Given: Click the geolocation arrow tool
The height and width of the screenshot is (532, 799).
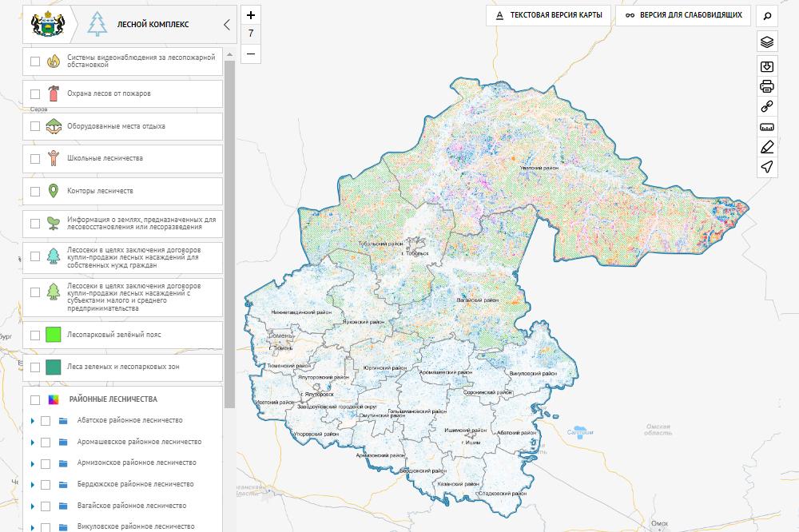Looking at the screenshot, I should point(767,167).
